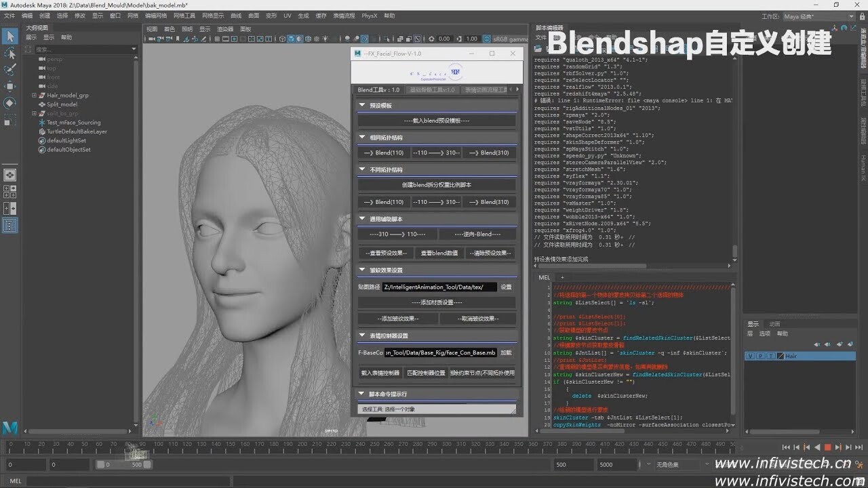Select the Lasso selection tool
This screenshot has height=488, width=868.
[9, 54]
